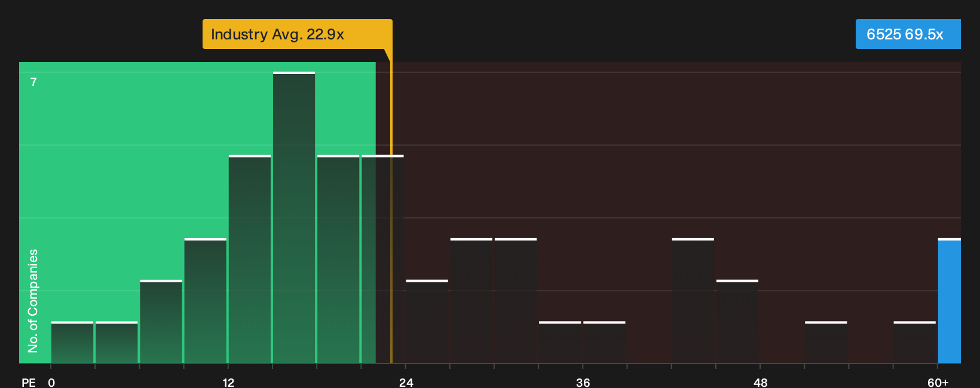
Task: Select the tallest histogram bar at 7 companies
Action: pyautogui.click(x=294, y=217)
